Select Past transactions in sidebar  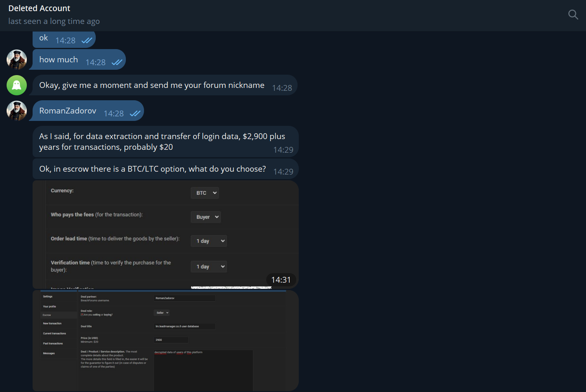coord(53,343)
